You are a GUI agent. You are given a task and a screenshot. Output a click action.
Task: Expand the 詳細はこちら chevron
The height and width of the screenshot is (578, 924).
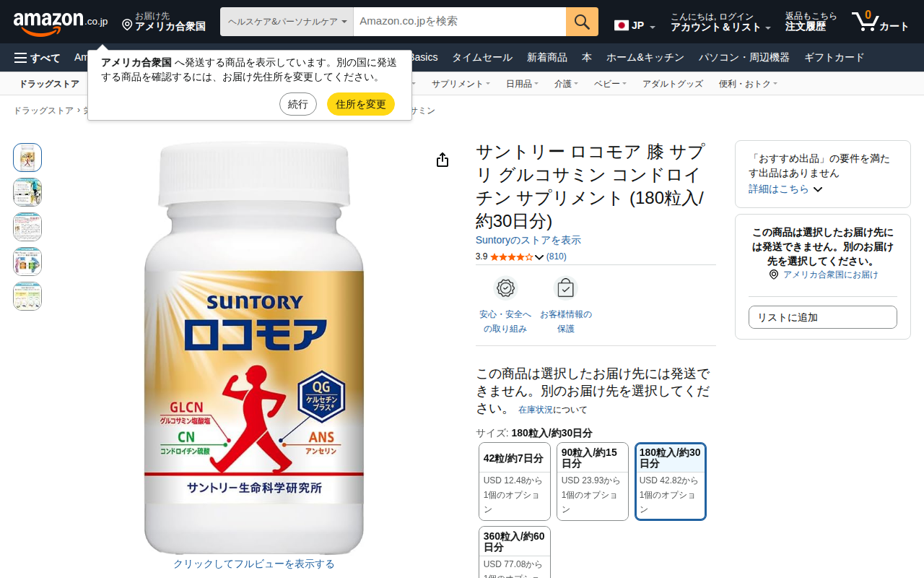(818, 189)
